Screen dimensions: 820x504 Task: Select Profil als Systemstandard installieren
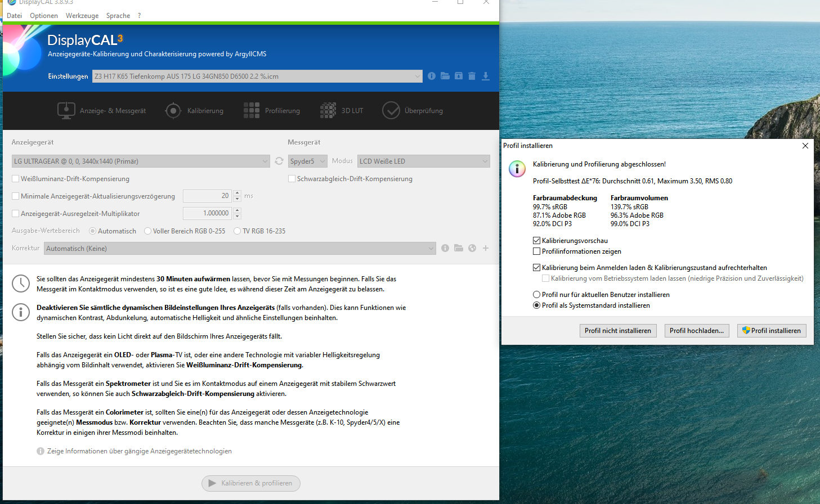(536, 305)
